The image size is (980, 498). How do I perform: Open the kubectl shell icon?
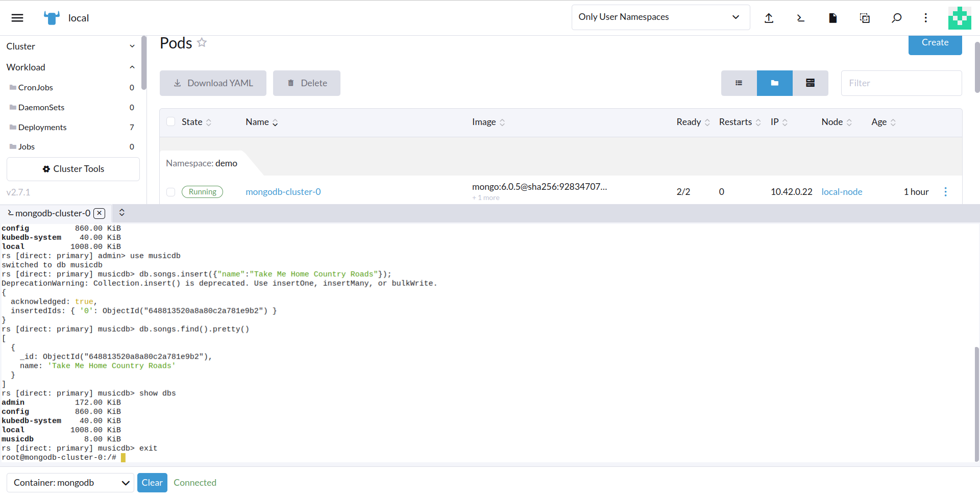(800, 18)
